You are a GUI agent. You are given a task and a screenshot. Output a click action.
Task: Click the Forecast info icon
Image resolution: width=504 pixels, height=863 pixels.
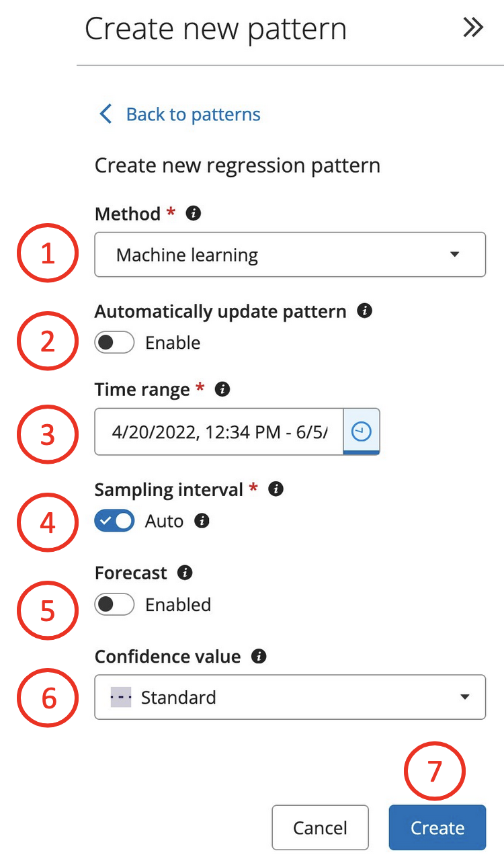pyautogui.click(x=185, y=573)
